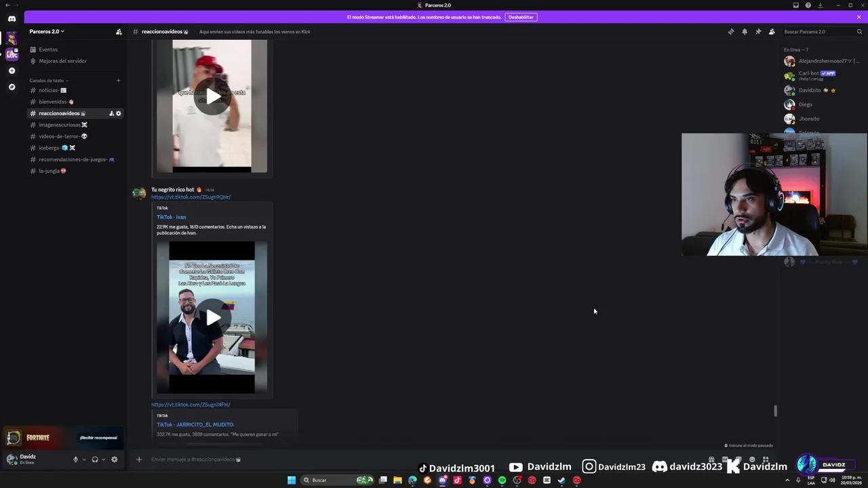Open the explore servers compass icon
Viewport: 868px width, 488px height.
(12, 87)
